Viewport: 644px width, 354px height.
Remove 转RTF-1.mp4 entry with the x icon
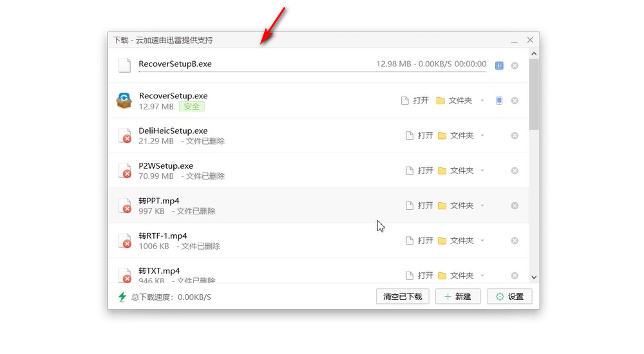(515, 241)
